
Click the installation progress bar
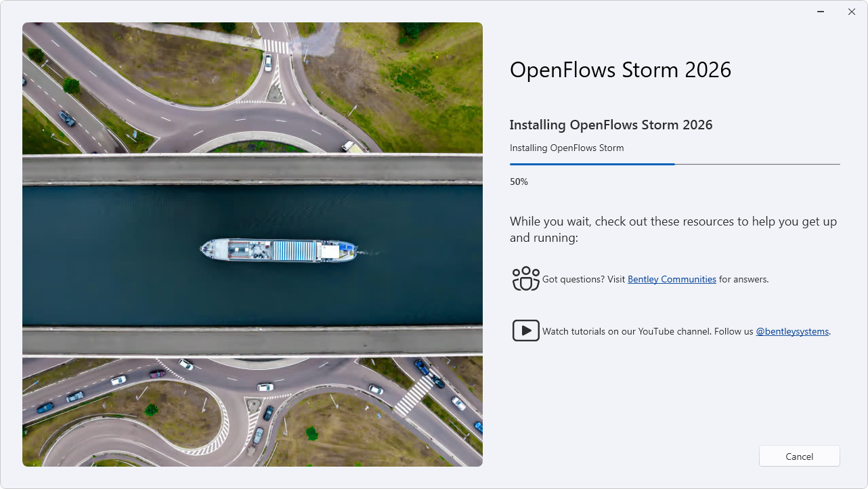coord(675,164)
